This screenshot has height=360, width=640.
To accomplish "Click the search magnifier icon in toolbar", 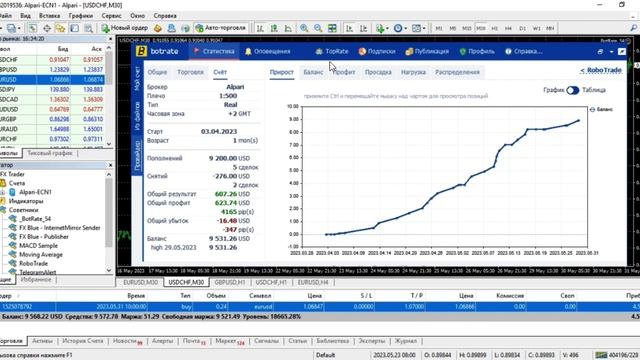I will pos(633,28).
